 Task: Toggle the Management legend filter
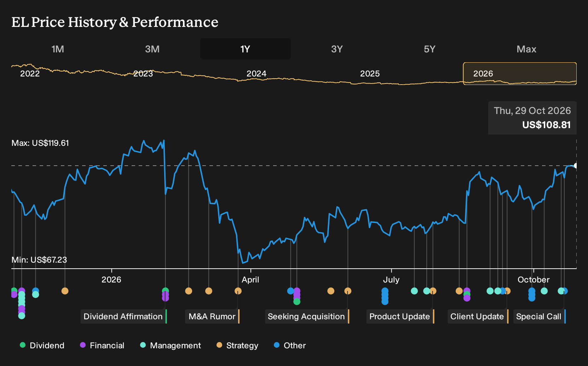(x=171, y=345)
